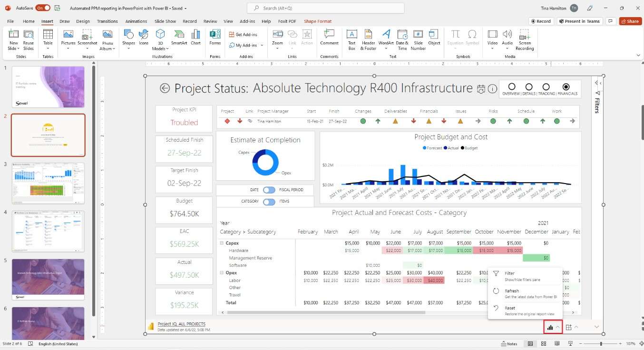The height and width of the screenshot is (350, 644).
Task: Open the New Slide dropdown arrow
Action: pyautogui.click(x=14, y=49)
